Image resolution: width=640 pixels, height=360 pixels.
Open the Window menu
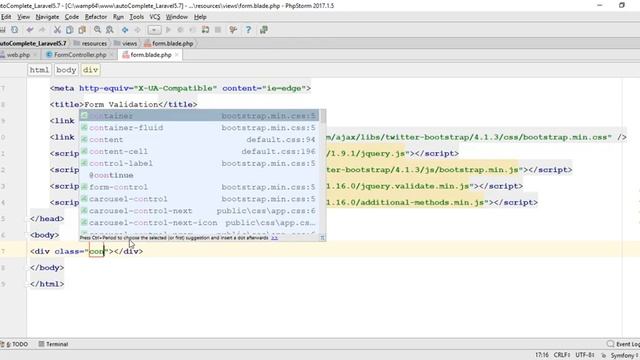(x=176, y=17)
